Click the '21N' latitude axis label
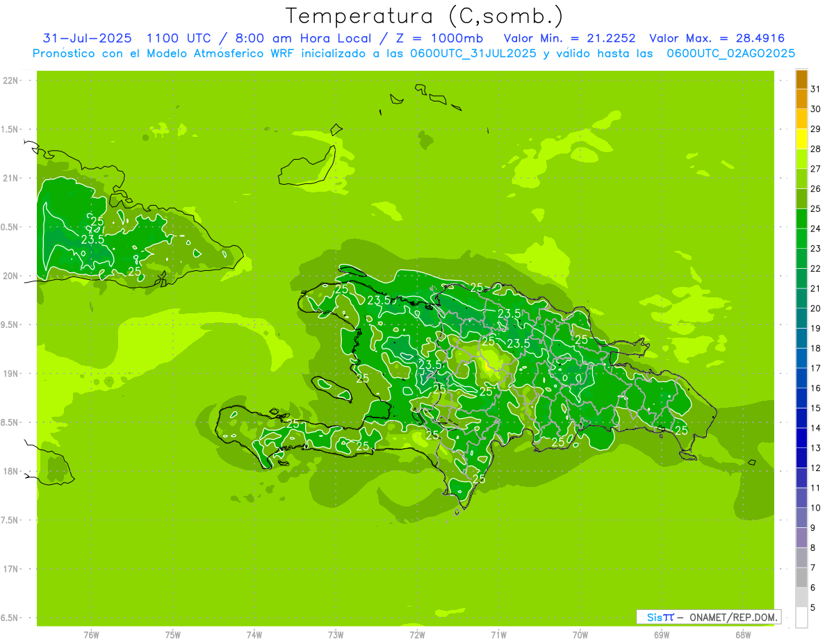This screenshot has width=834, height=644. (10, 178)
